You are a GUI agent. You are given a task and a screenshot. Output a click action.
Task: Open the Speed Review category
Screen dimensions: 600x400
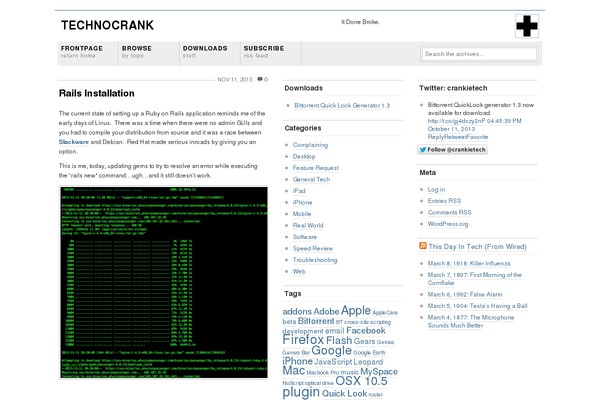tap(313, 248)
